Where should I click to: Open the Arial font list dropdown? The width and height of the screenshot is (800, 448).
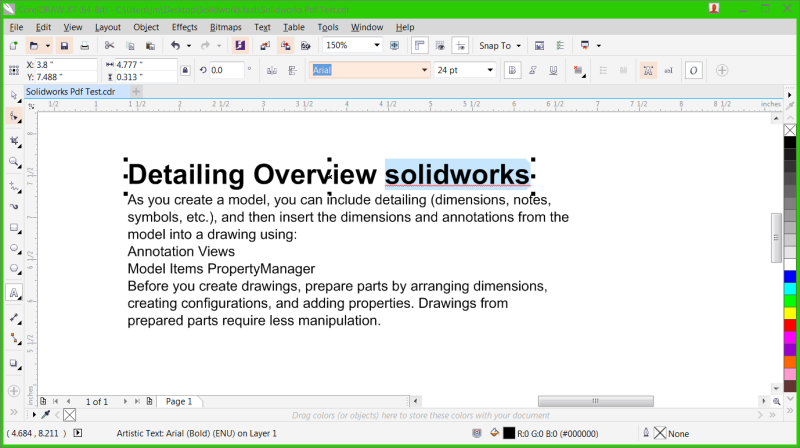(424, 70)
